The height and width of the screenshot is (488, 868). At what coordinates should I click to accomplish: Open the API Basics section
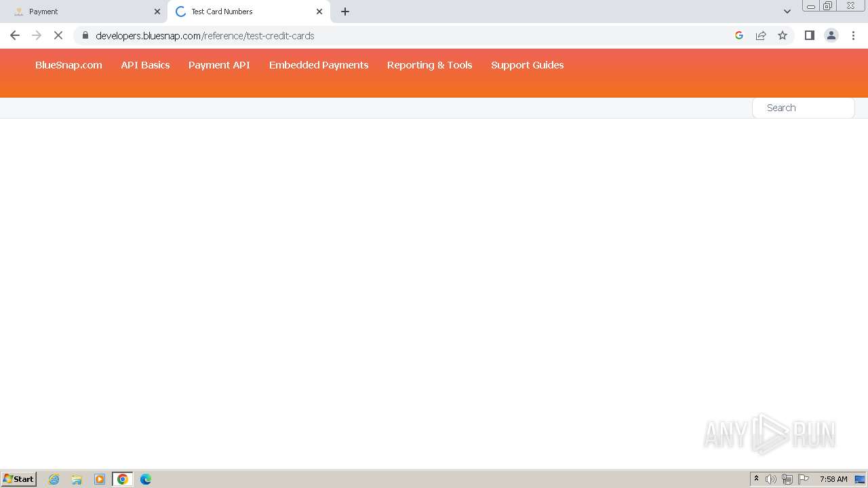pyautogui.click(x=145, y=65)
